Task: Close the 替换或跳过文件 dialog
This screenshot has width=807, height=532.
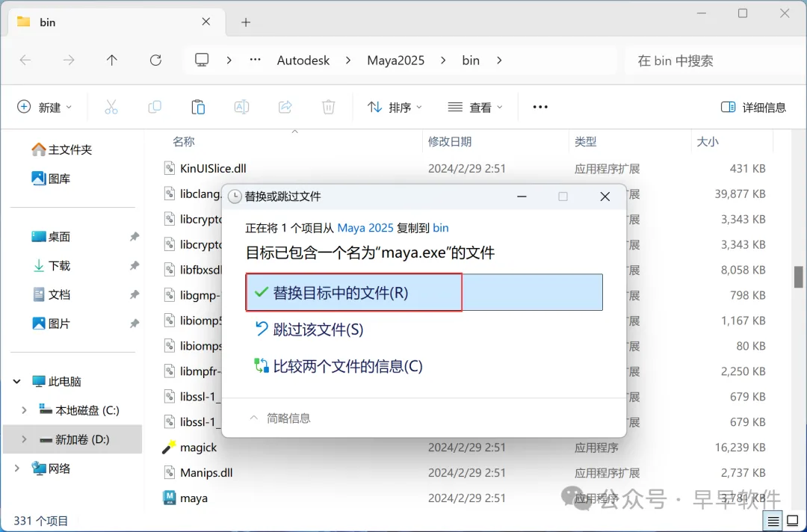Action: point(605,196)
